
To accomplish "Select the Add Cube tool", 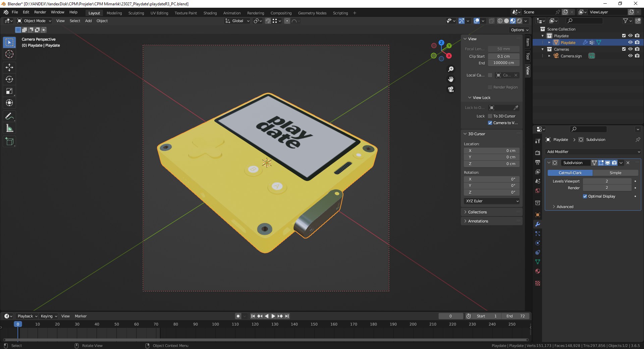I will (x=9, y=141).
